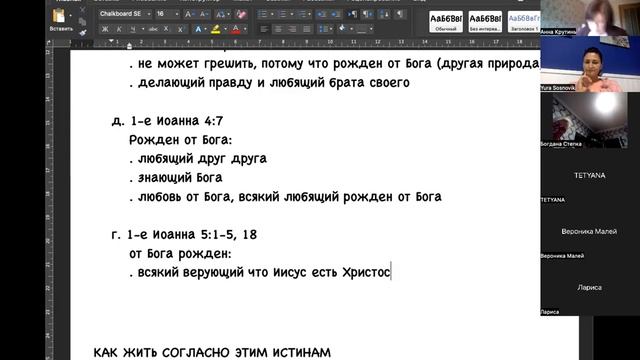
Task: Copy selection using the copy icon
Action: [82, 21]
